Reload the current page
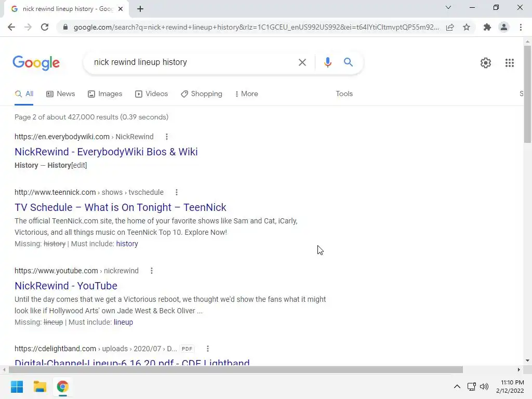The image size is (532, 399). coord(45,27)
